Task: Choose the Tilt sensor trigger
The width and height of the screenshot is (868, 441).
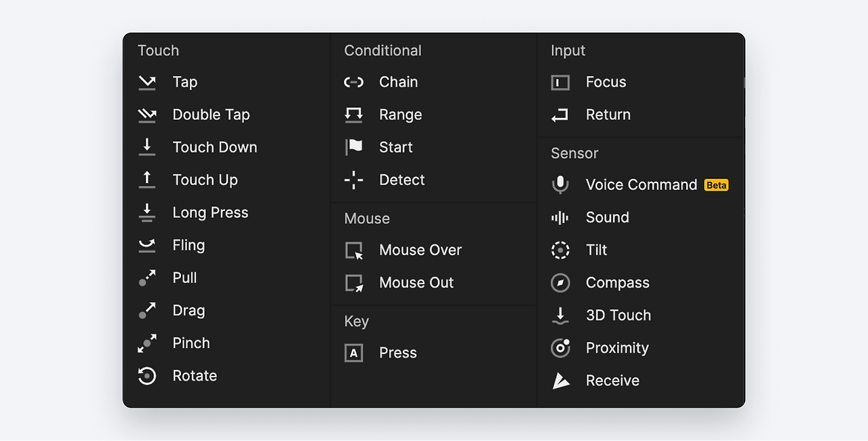Action: coord(596,250)
